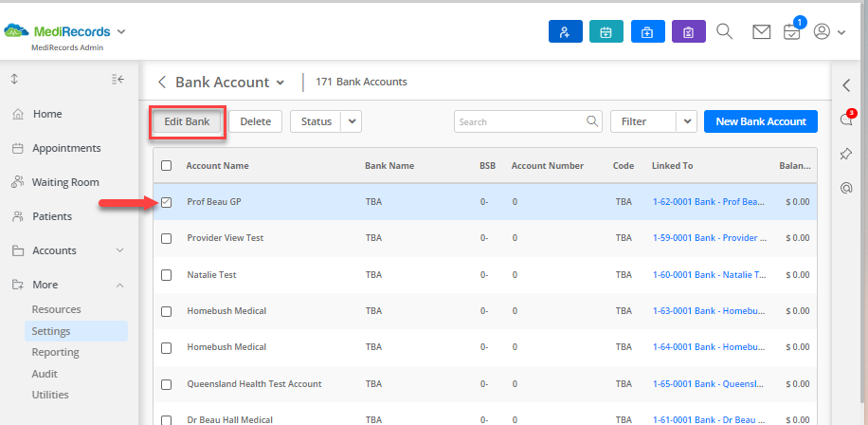
Task: Open linked account 1-62-0001 Bank - Prof Bea
Action: point(710,202)
